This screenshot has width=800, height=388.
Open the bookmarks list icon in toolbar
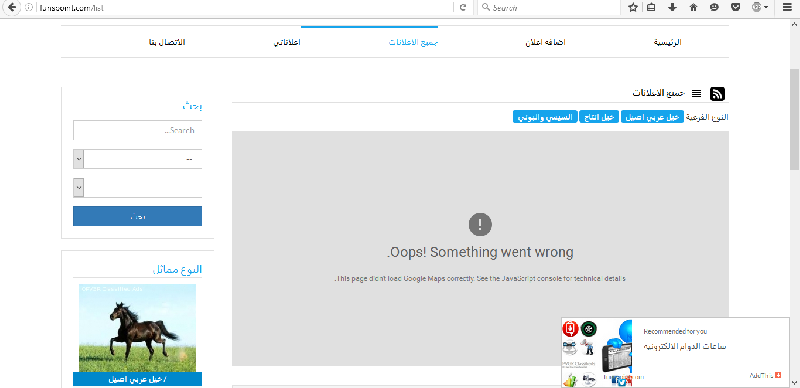[x=651, y=8]
